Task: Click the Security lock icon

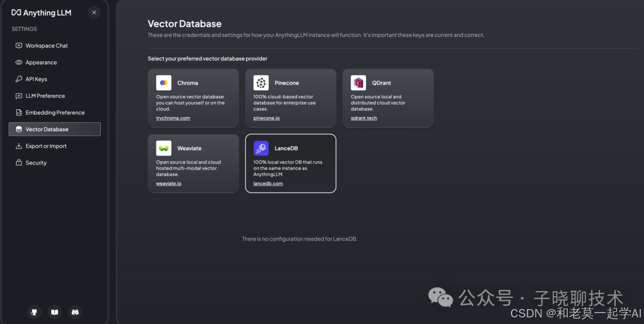Action: coord(19,162)
